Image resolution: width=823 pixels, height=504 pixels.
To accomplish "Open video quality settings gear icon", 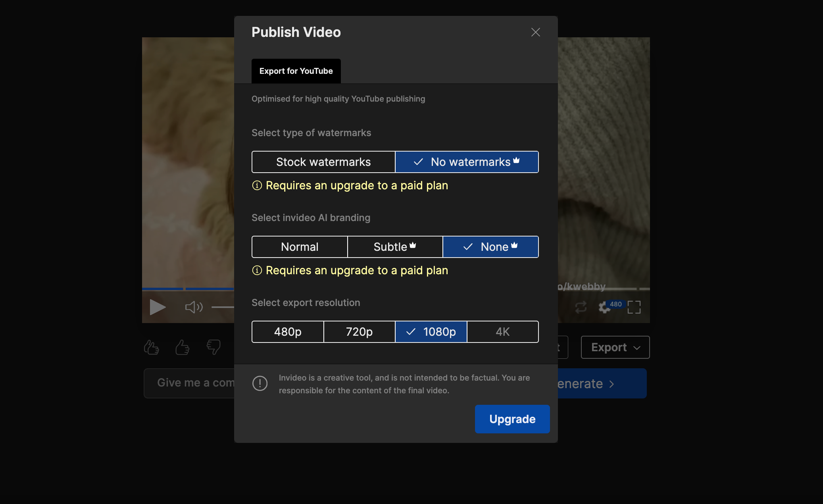I will [x=604, y=307].
